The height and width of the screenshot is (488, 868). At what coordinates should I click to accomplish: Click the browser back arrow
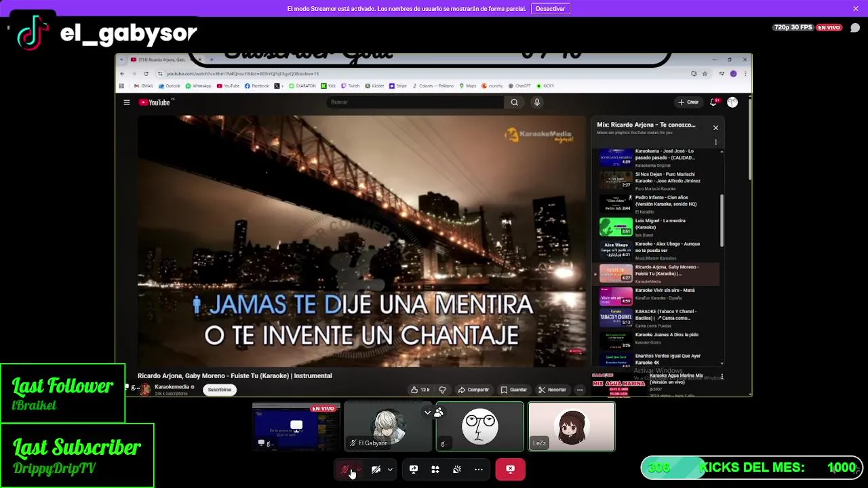click(122, 73)
